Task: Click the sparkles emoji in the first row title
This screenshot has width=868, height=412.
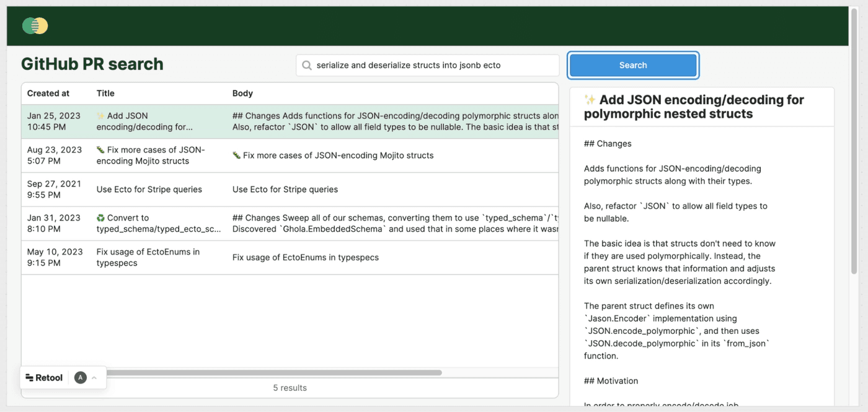Action: pos(100,116)
